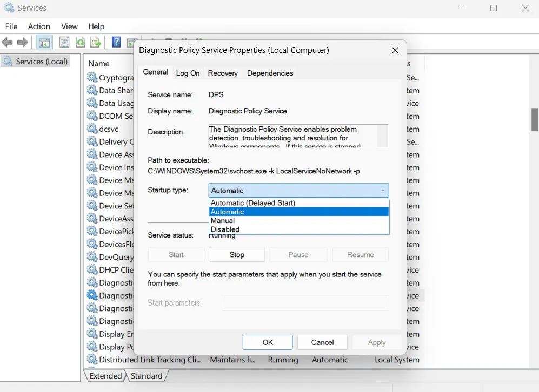This screenshot has width=539, height=392.
Task: Click the gear icon beside DevQuery
Action: pos(92,257)
